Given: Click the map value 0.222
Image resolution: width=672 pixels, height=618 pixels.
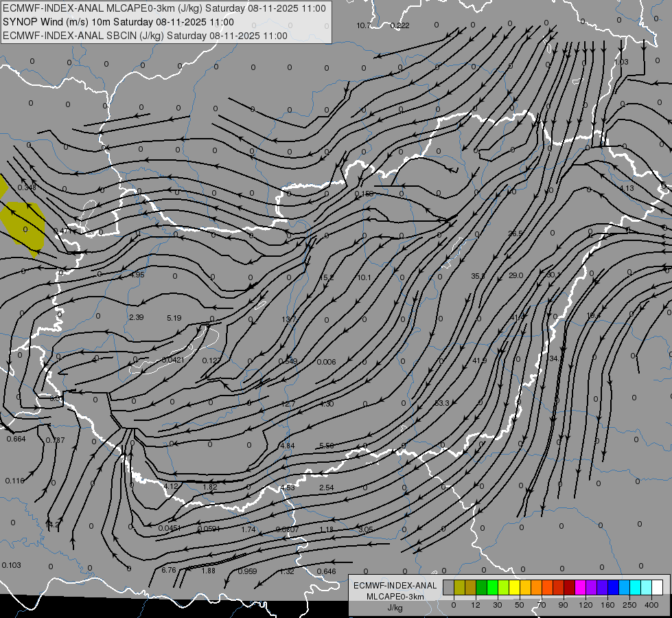Looking at the screenshot, I should point(400,25).
